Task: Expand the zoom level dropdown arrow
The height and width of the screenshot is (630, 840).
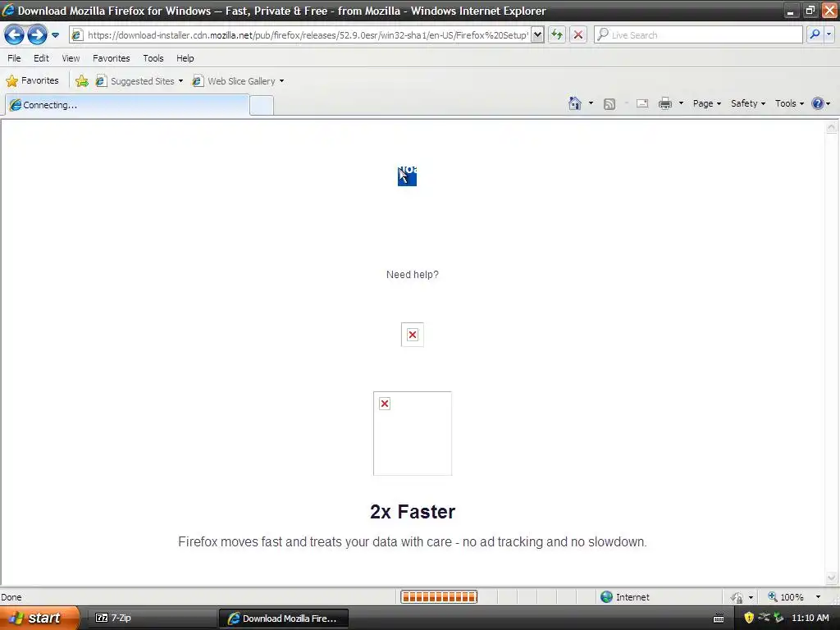Action: click(818, 597)
